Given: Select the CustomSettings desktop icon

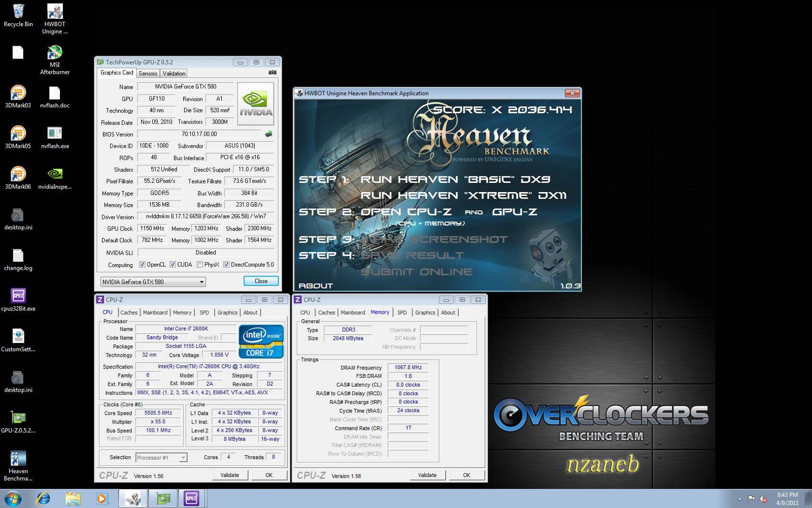Looking at the screenshot, I should [x=18, y=340].
